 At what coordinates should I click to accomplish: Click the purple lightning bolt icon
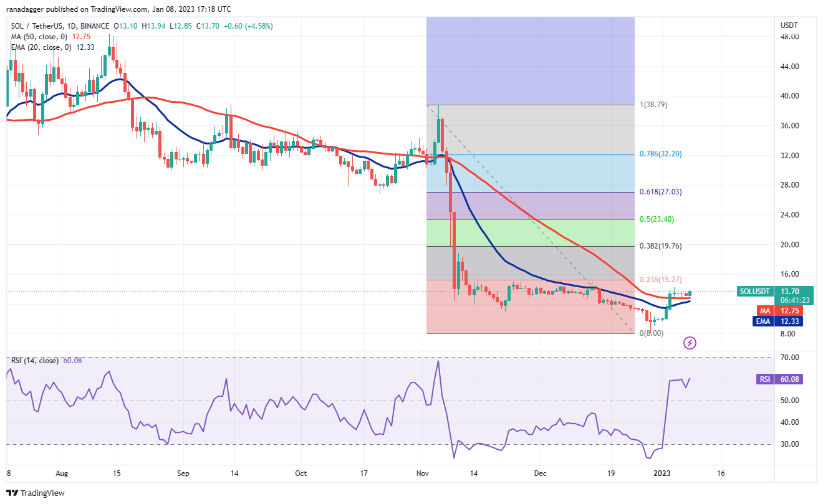[690, 343]
